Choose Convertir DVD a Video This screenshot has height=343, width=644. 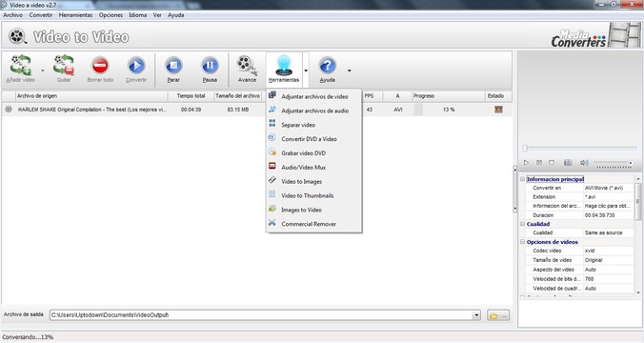point(313,139)
